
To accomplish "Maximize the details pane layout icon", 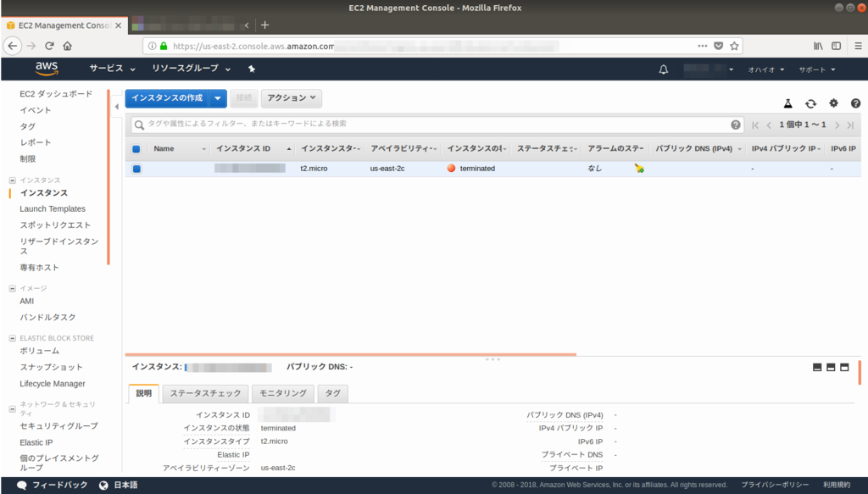I will (x=844, y=367).
